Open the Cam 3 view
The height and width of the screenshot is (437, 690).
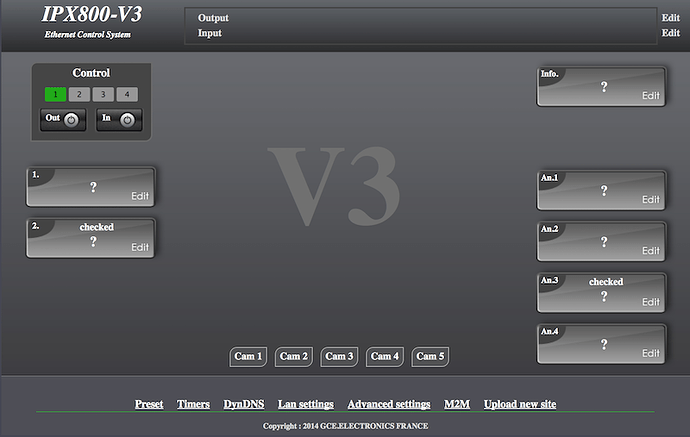click(339, 356)
